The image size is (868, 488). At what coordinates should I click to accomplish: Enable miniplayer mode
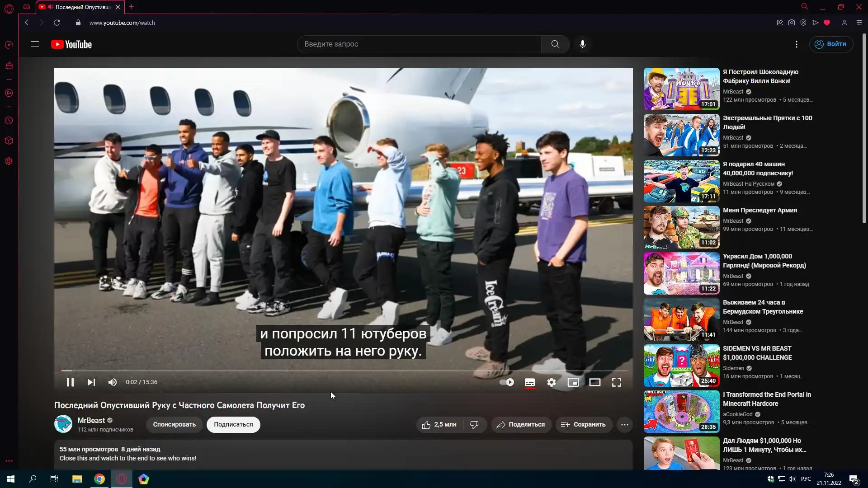pyautogui.click(x=573, y=382)
